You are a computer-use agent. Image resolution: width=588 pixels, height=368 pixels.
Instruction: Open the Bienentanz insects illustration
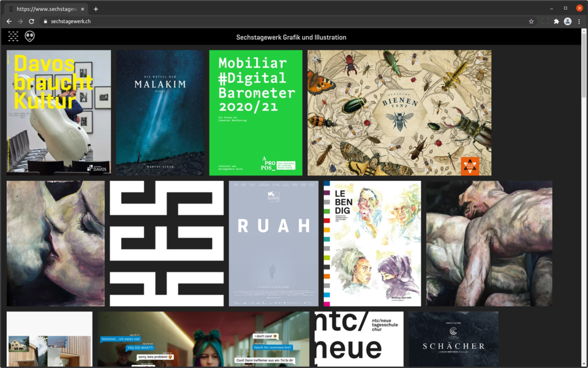(399, 113)
